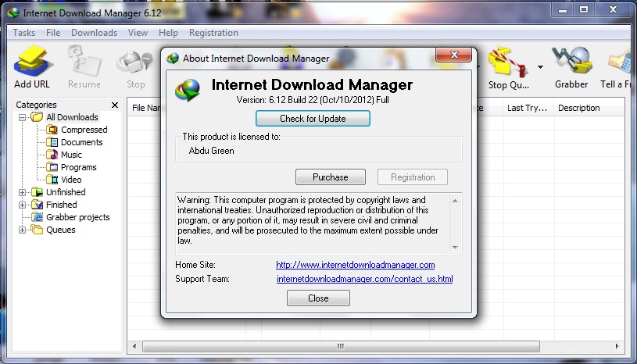637x364 pixels.
Task: Click the licensed name Abdu Green
Action: [x=211, y=151]
